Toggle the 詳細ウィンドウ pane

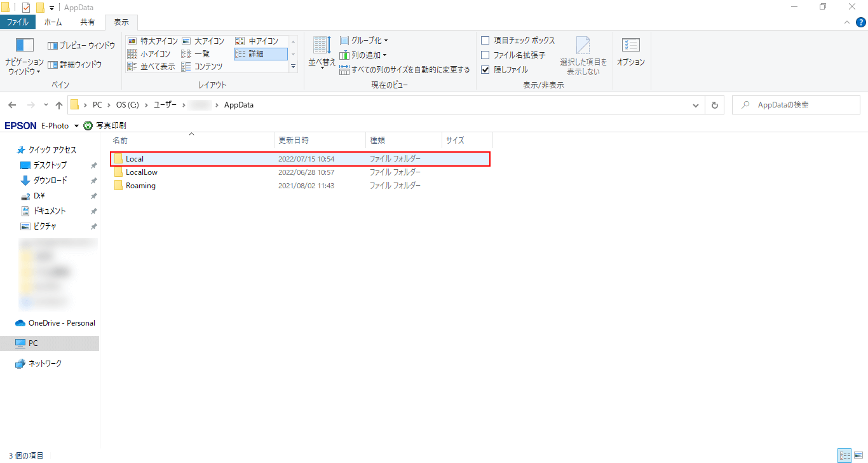[x=75, y=65]
